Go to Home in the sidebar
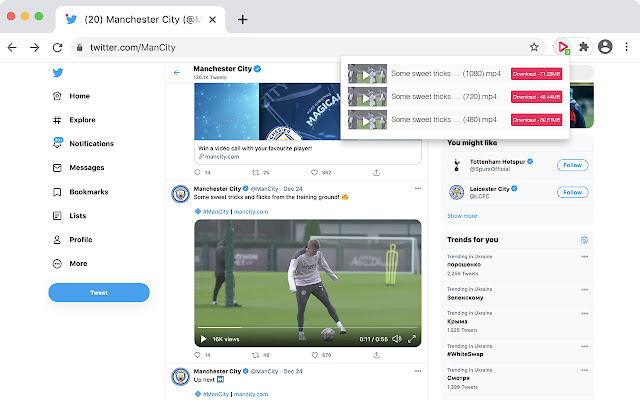 pyautogui.click(x=71, y=96)
